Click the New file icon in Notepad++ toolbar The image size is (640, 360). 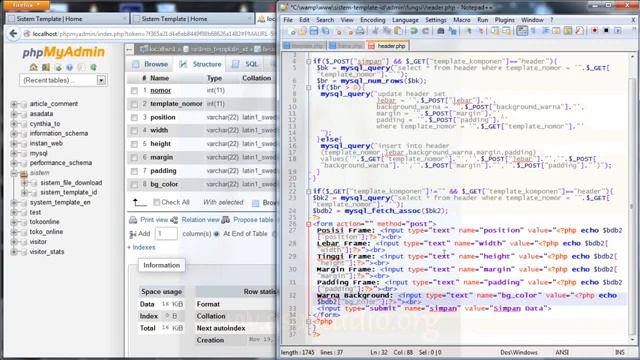292,31
